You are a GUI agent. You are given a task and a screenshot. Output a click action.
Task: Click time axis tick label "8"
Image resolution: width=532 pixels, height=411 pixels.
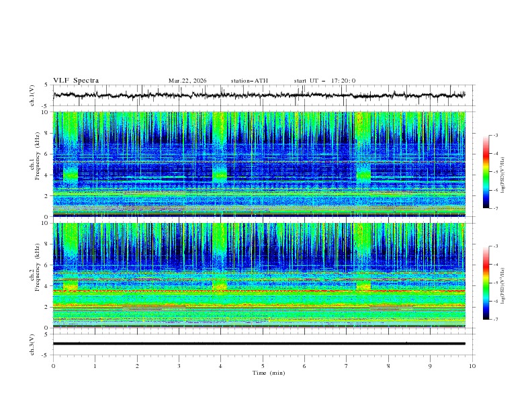(x=388, y=366)
